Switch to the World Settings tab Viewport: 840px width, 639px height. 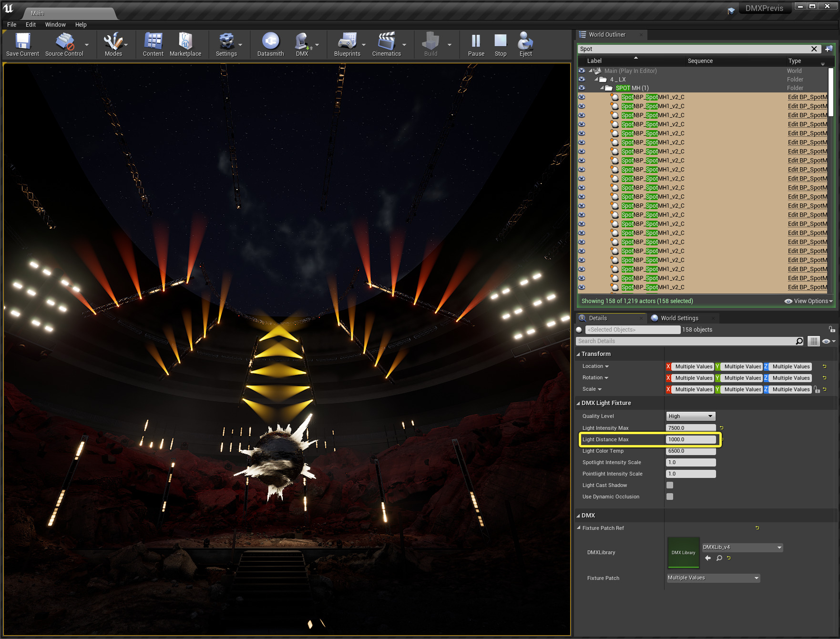(679, 318)
